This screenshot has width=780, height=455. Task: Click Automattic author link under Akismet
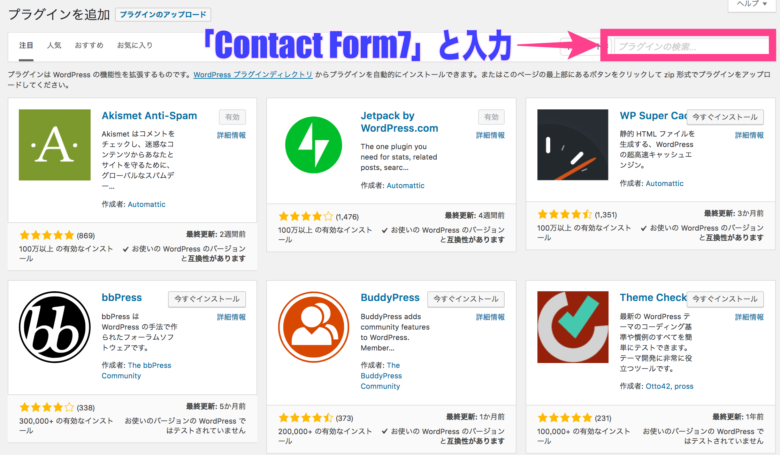147,204
